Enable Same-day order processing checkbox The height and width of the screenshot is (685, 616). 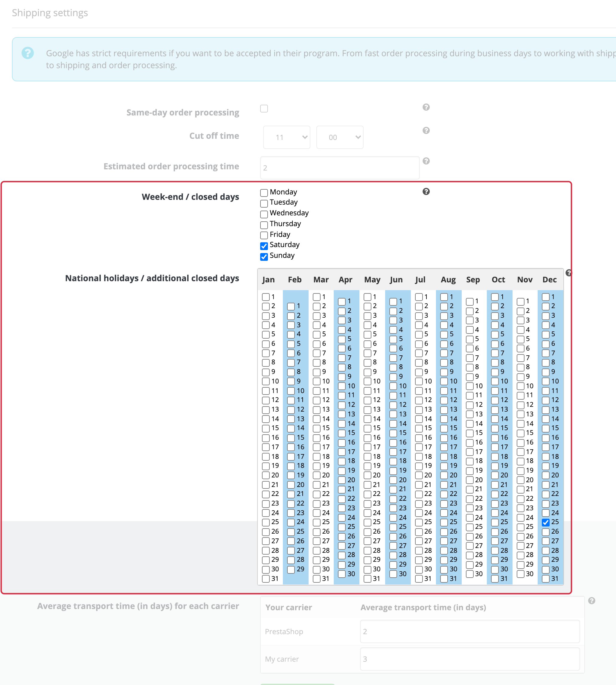264,109
